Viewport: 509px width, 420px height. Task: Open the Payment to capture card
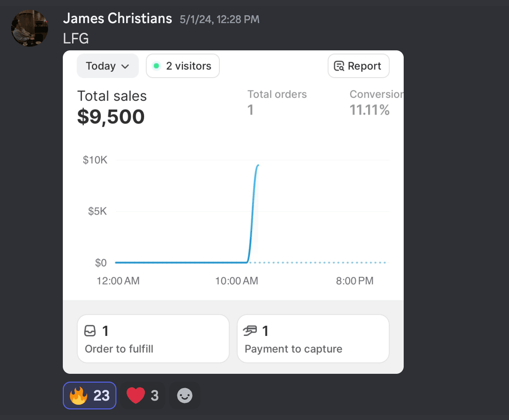(x=313, y=339)
